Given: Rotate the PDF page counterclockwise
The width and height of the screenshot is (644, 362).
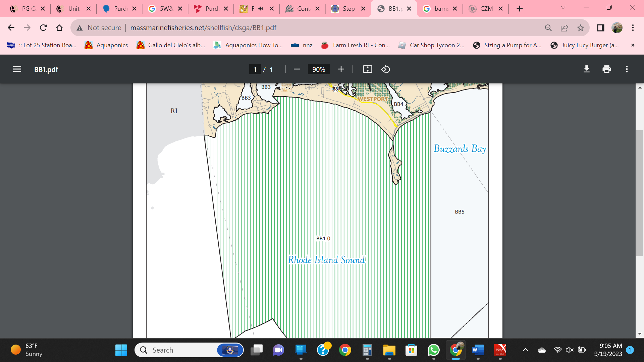Looking at the screenshot, I should tap(385, 69).
